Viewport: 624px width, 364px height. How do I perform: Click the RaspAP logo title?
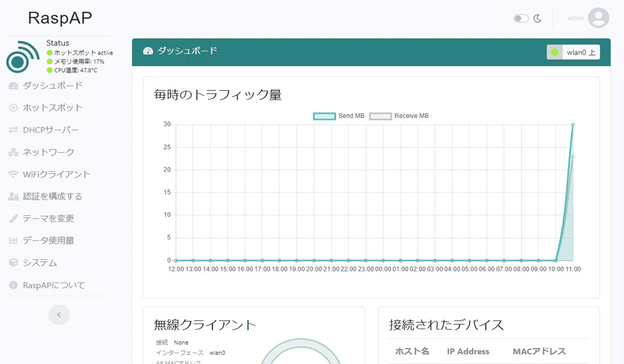coord(60,18)
